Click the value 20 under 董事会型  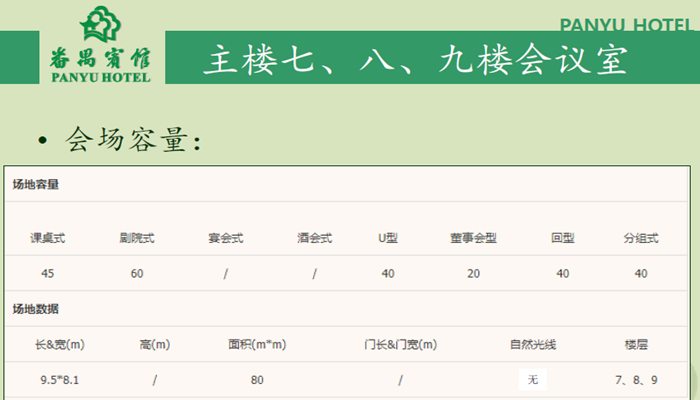coord(473,273)
